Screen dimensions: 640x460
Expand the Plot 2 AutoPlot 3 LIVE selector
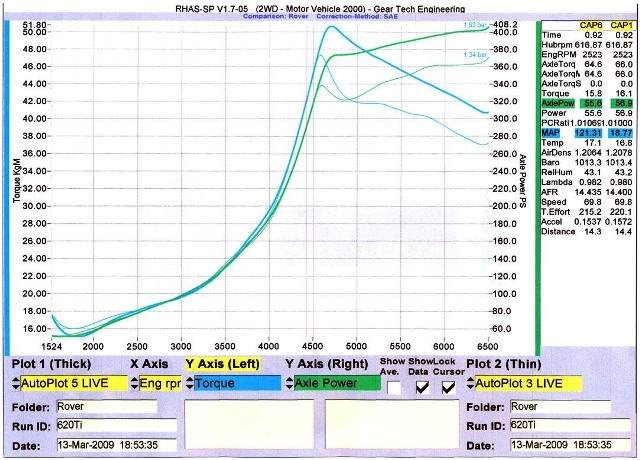pyautogui.click(x=469, y=383)
